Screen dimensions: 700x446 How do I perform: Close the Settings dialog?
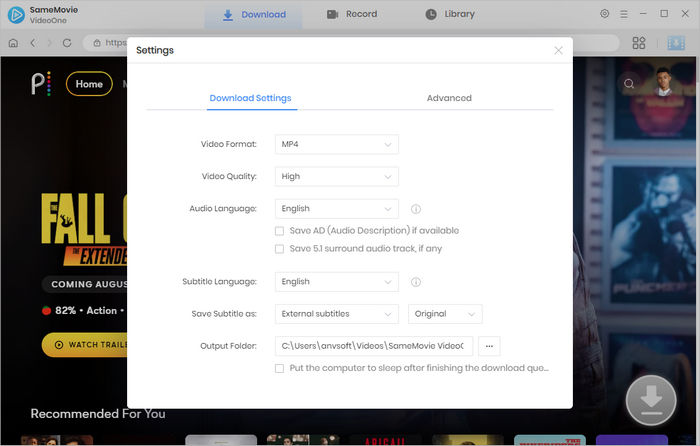point(558,50)
